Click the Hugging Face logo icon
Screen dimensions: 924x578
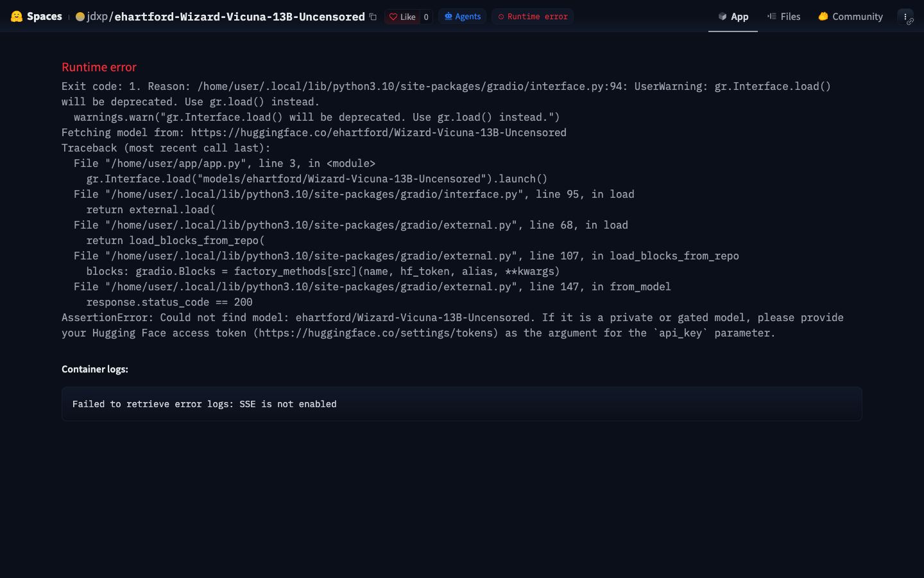pos(17,17)
